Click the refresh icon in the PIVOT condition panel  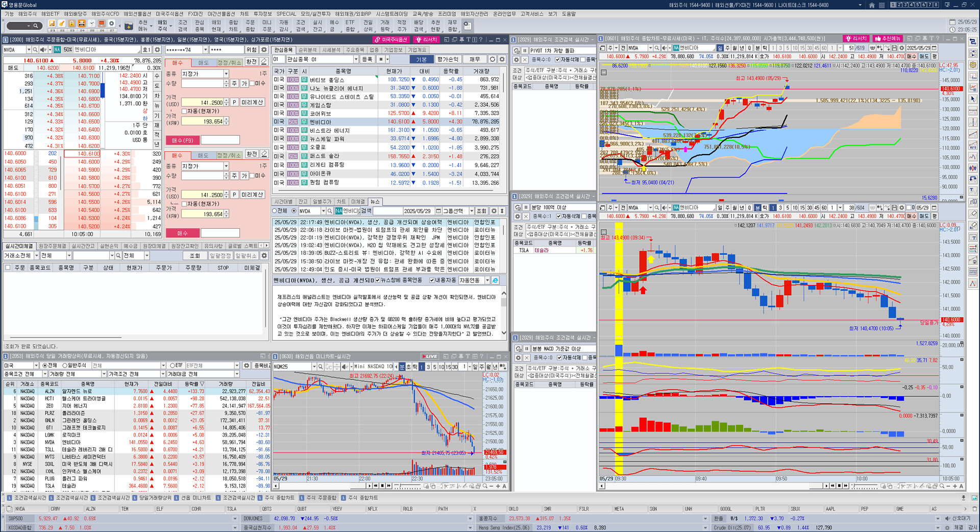[x=517, y=51]
